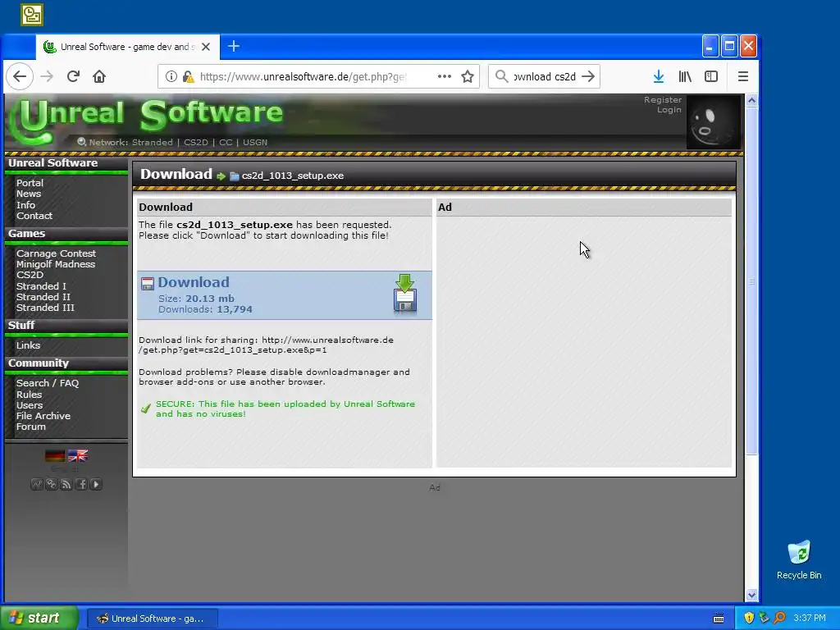Click the padlock warning icon in address bar
Screen dimensions: 840x630
click(188, 76)
